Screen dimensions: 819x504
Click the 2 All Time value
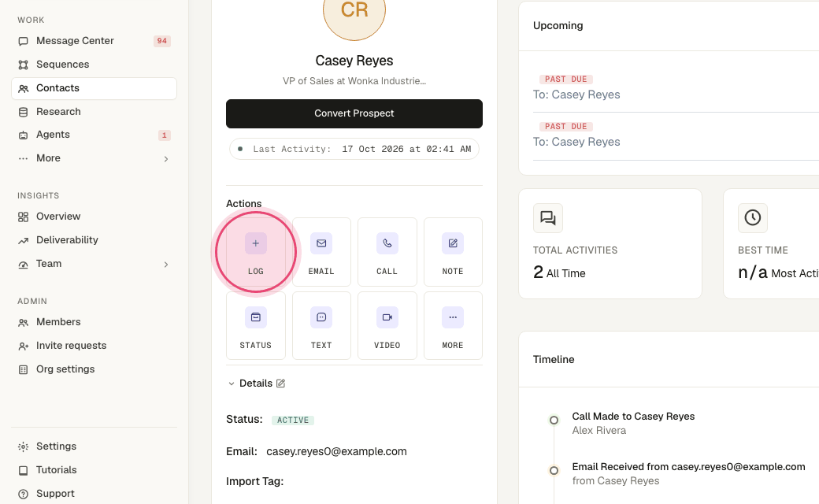click(x=559, y=272)
